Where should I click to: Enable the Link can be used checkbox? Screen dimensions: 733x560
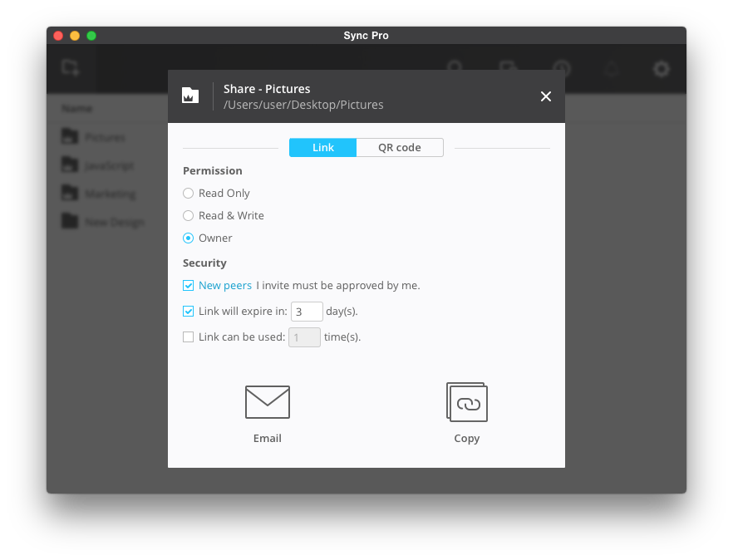click(x=188, y=336)
